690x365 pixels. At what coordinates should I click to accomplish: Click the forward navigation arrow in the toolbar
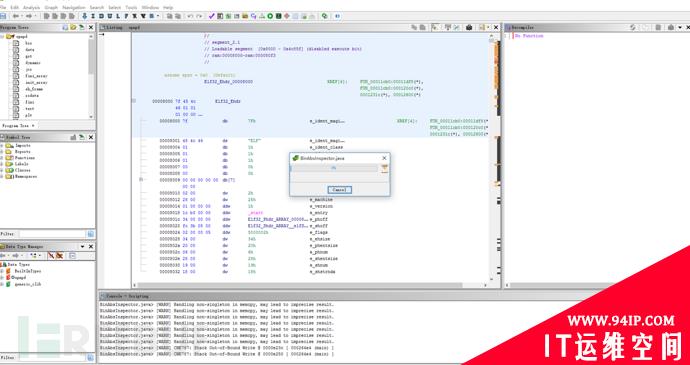pyautogui.click(x=29, y=16)
